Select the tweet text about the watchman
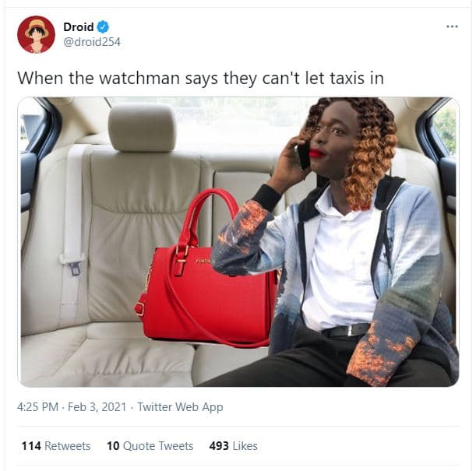The height and width of the screenshot is (471, 476). point(200,78)
